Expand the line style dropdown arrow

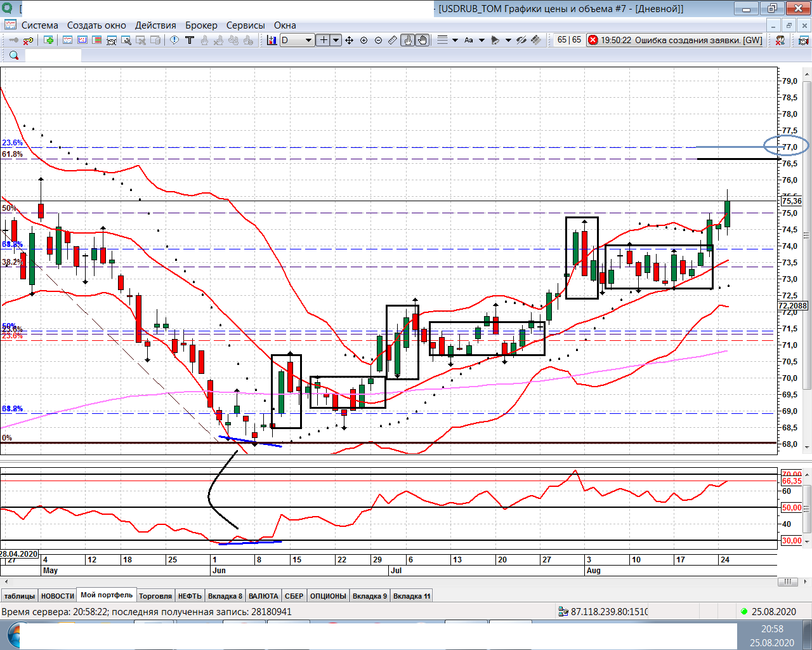point(455,40)
